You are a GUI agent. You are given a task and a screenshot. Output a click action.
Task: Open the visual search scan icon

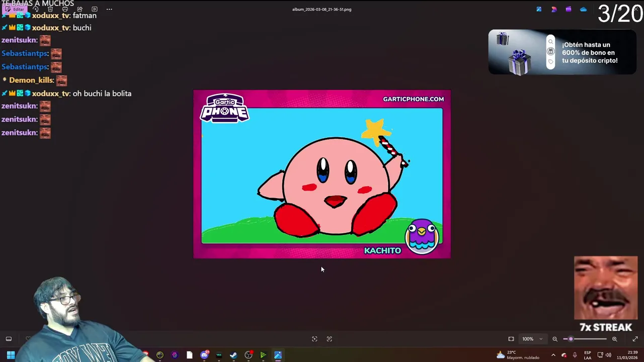click(314, 339)
